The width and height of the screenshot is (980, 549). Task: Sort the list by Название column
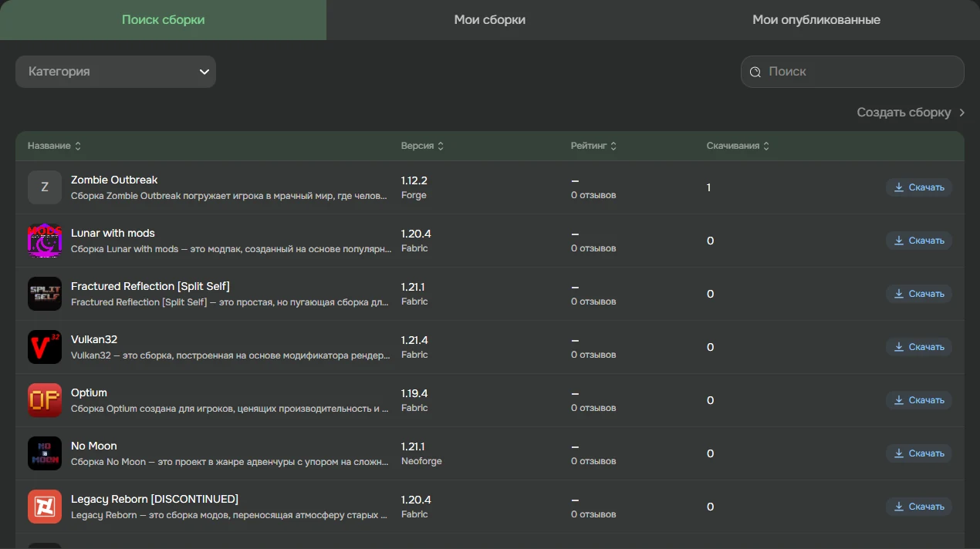54,146
